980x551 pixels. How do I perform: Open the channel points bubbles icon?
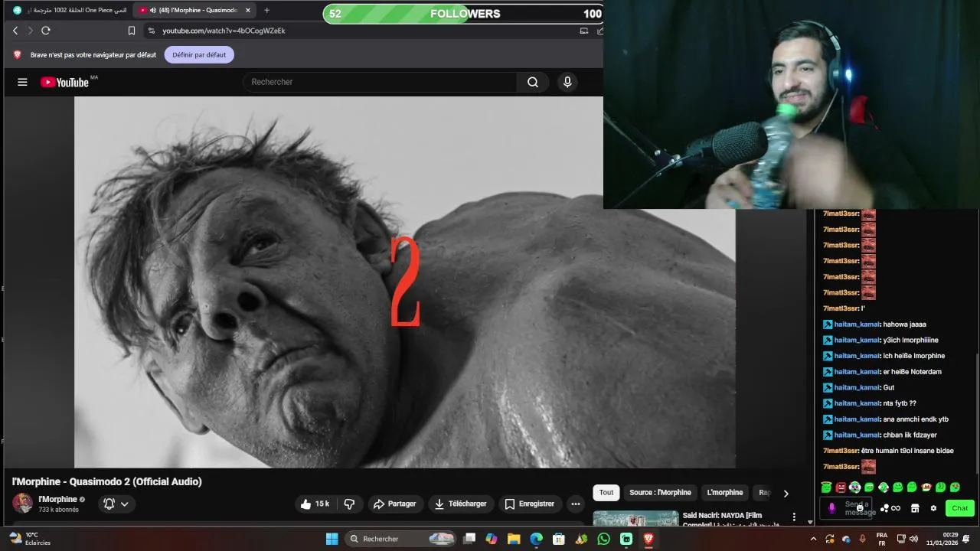tap(884, 508)
